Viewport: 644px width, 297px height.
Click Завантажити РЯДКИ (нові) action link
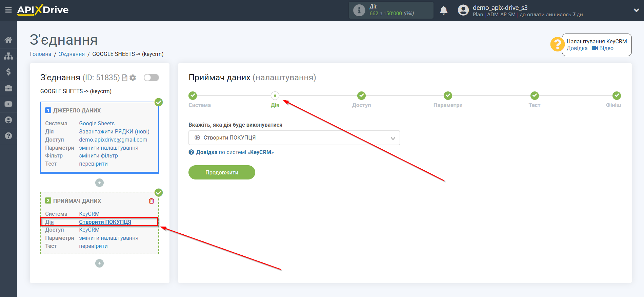click(x=114, y=132)
